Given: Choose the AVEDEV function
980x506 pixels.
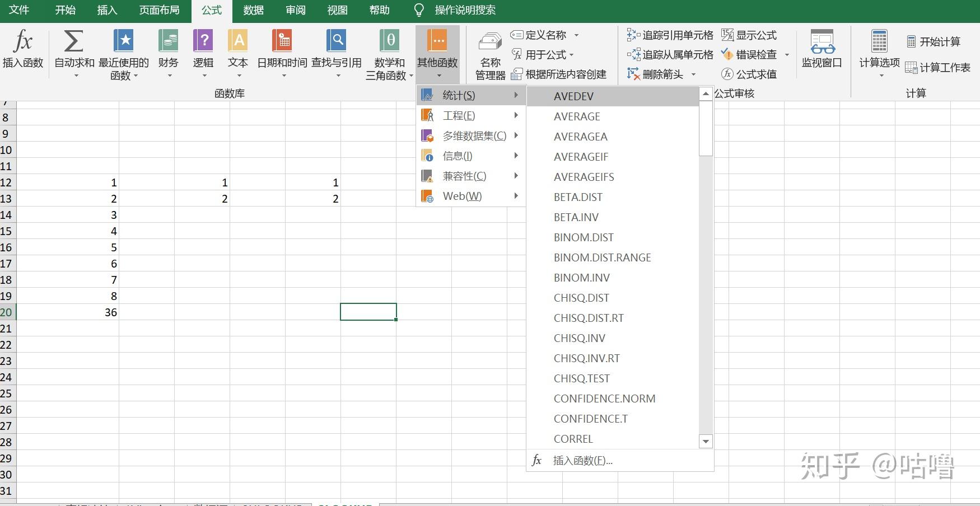Looking at the screenshot, I should [x=613, y=96].
